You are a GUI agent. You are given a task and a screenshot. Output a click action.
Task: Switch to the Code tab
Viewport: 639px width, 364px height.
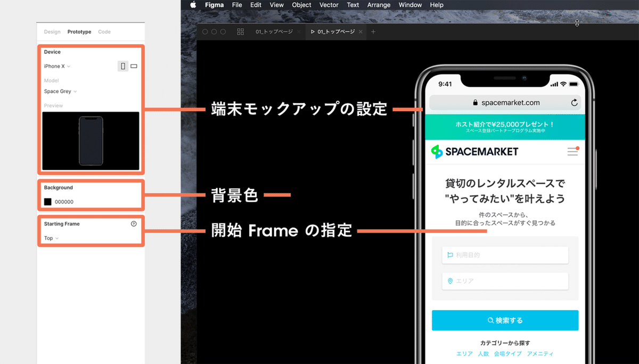pyautogui.click(x=104, y=32)
